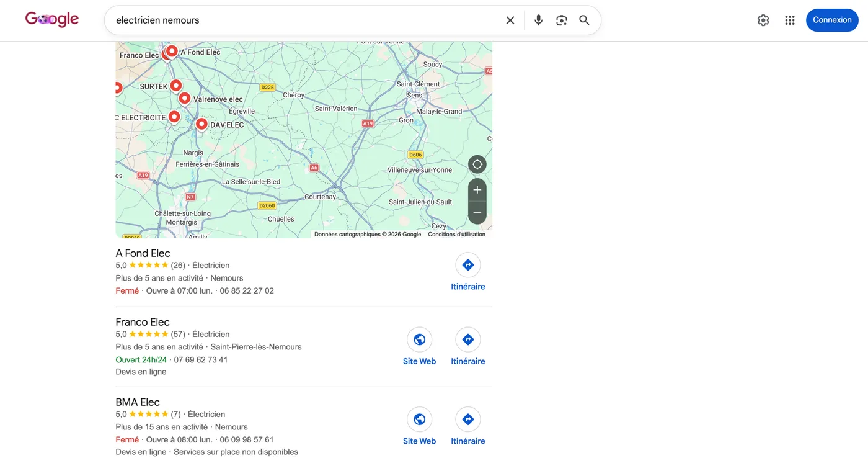Start voice search with microphone icon

538,20
